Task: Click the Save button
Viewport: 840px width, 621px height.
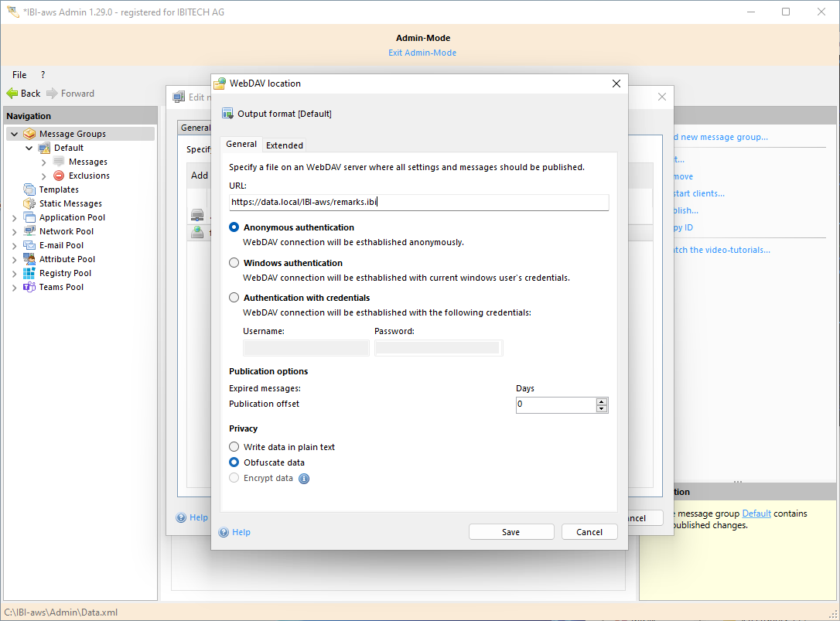Action: (510, 532)
